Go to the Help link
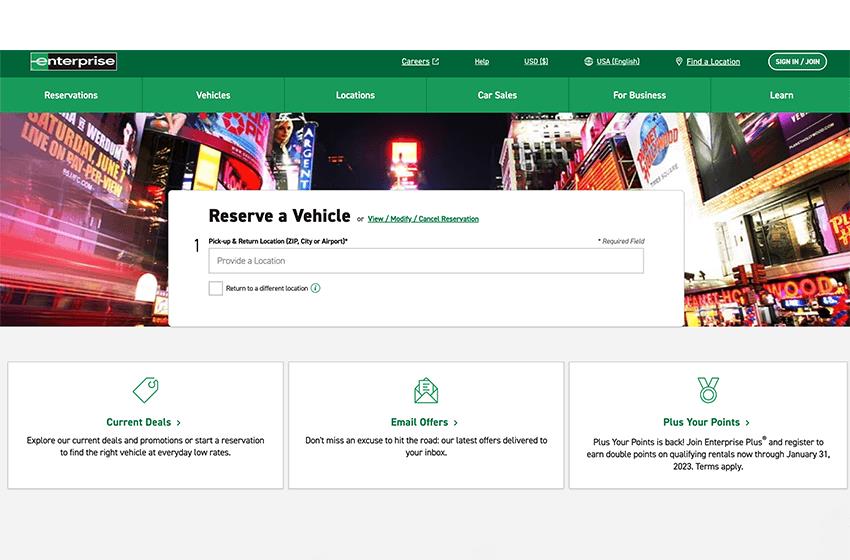Viewport: 850px width, 560px height. tap(482, 62)
